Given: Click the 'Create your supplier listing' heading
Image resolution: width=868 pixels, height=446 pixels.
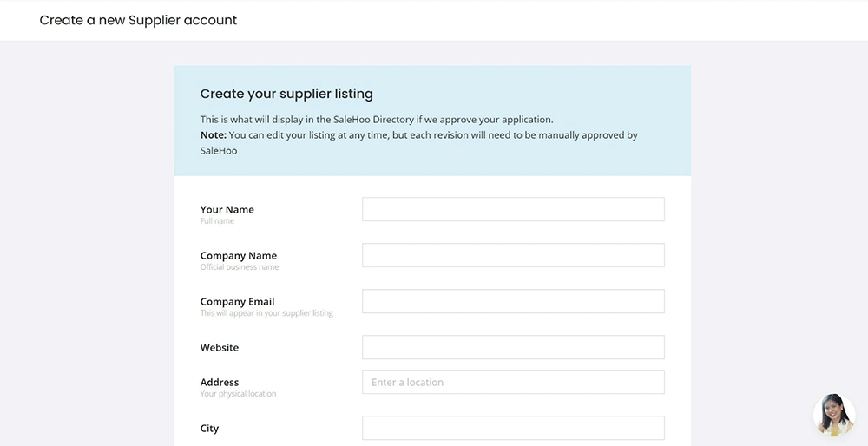Looking at the screenshot, I should click(286, 94).
